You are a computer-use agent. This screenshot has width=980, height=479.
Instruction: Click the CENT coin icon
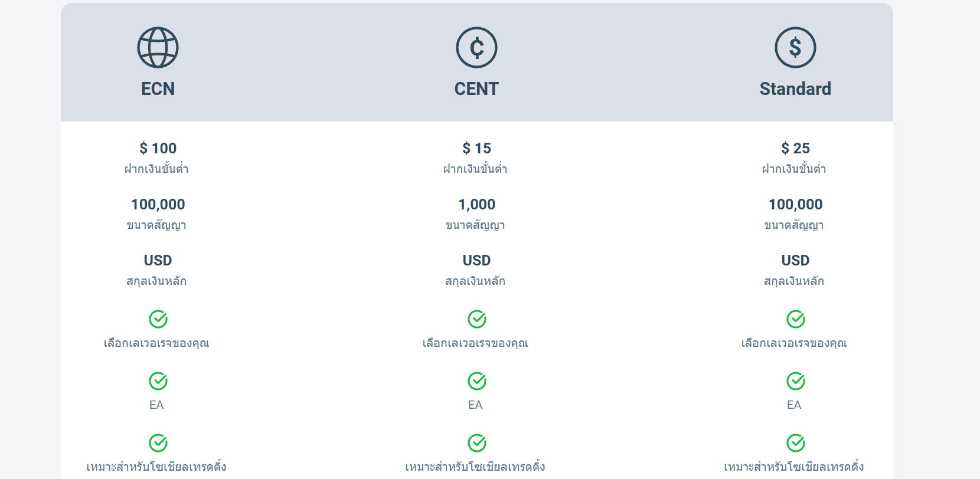(476, 47)
